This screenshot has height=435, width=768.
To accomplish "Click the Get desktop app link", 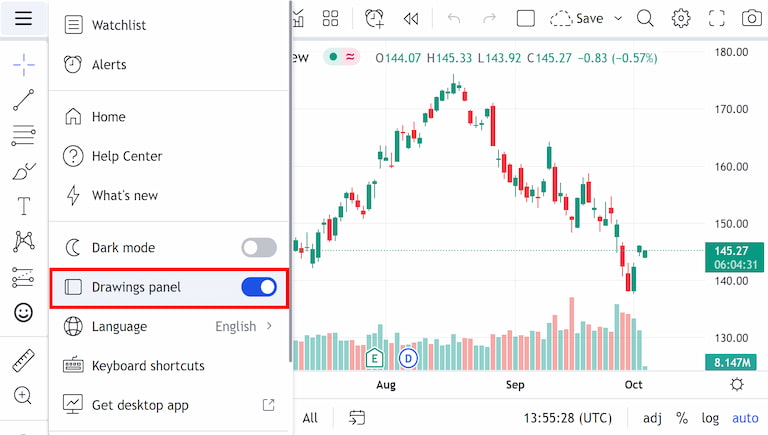I will [x=169, y=405].
